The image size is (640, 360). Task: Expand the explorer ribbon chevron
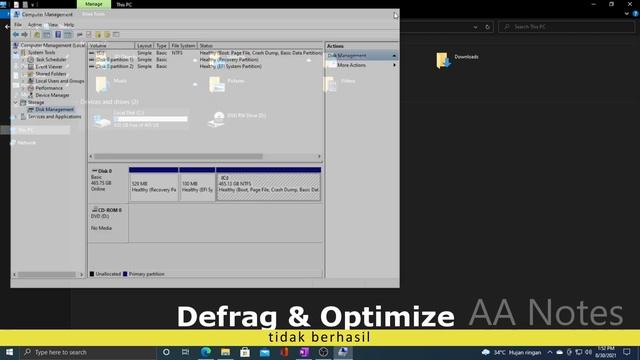[627, 13]
